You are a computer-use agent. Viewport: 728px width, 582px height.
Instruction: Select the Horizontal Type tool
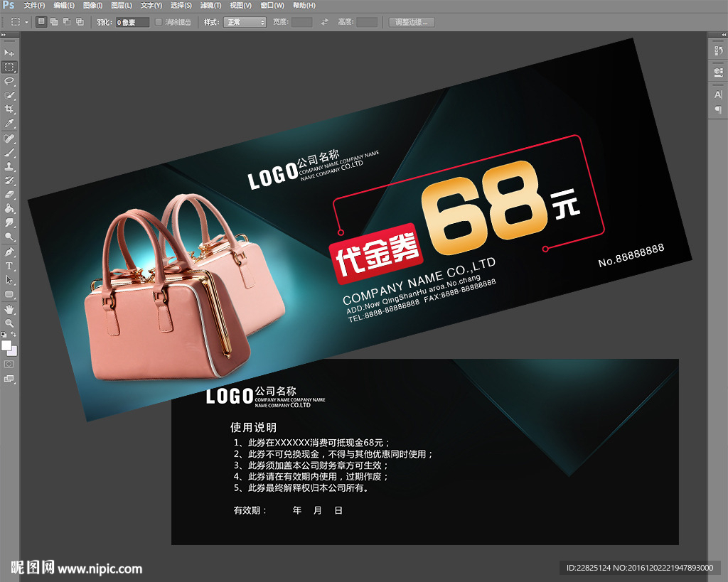9,266
